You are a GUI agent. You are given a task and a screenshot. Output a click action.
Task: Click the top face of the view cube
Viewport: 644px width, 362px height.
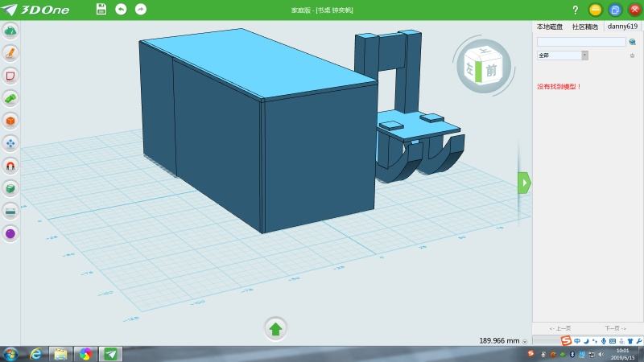coord(485,51)
